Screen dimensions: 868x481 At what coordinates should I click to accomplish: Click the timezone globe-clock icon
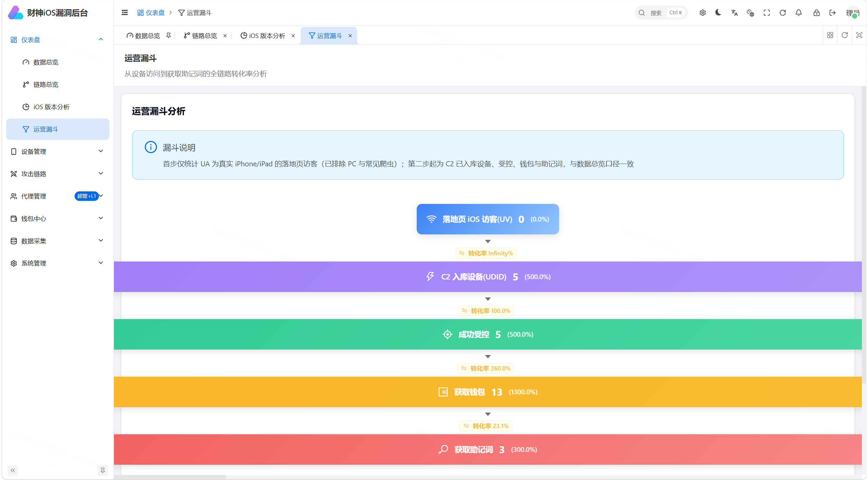pyautogui.click(x=750, y=13)
